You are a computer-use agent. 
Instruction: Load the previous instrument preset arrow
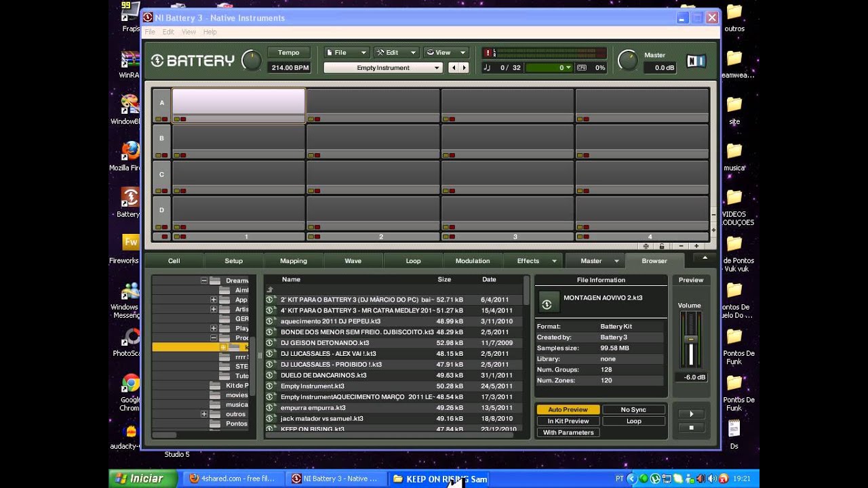(x=454, y=68)
